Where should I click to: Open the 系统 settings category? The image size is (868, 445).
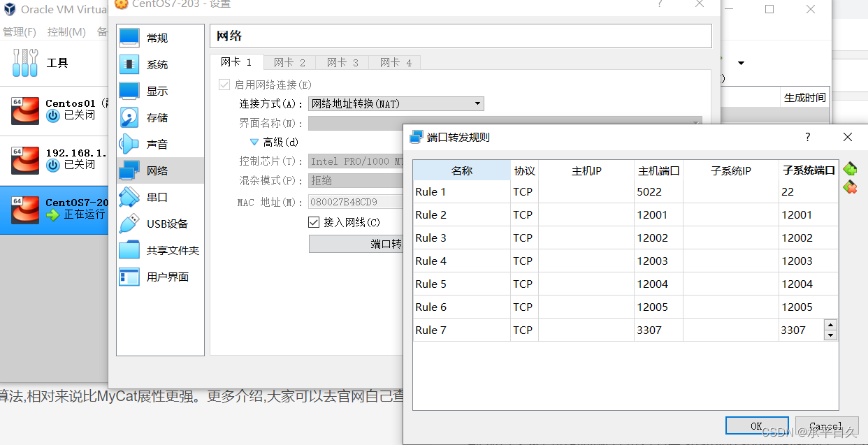pyautogui.click(x=160, y=64)
